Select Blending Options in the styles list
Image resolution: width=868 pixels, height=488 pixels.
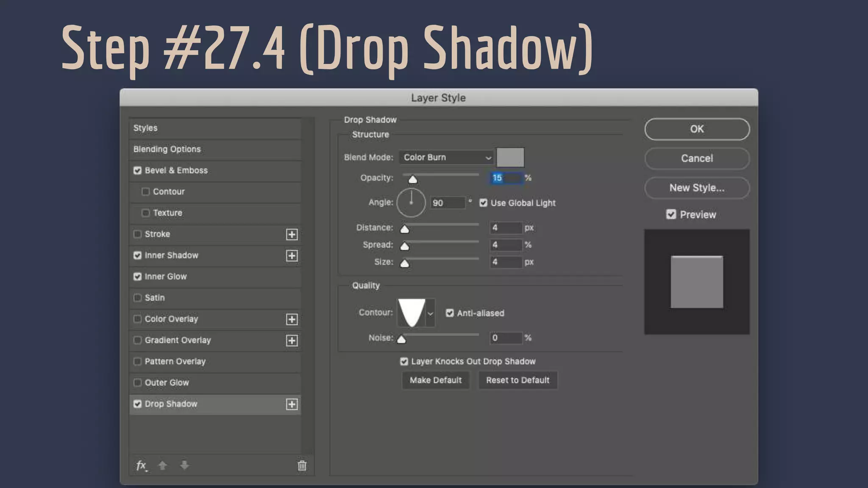click(167, 149)
